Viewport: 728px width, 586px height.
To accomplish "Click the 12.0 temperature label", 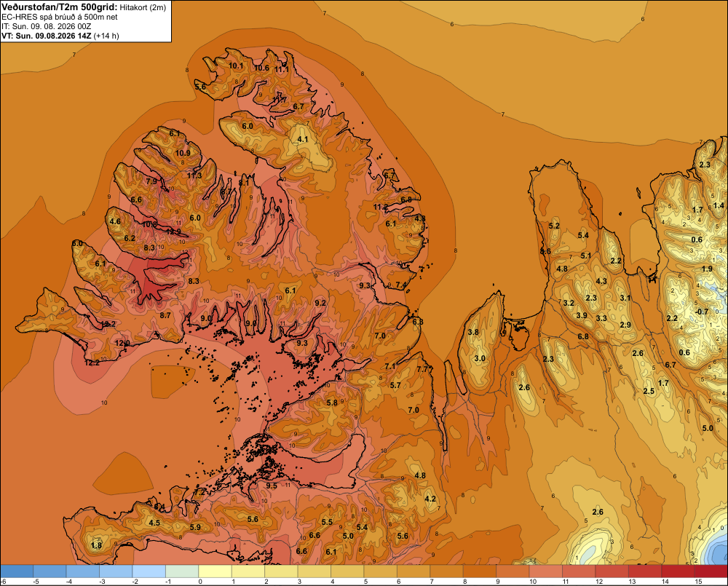I will pyautogui.click(x=122, y=343).
